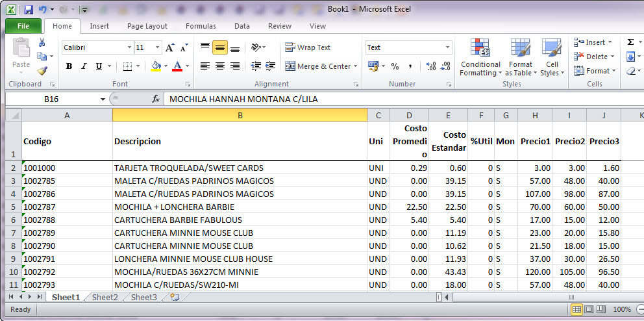Open the Calibri font name dropdown

pos(129,47)
